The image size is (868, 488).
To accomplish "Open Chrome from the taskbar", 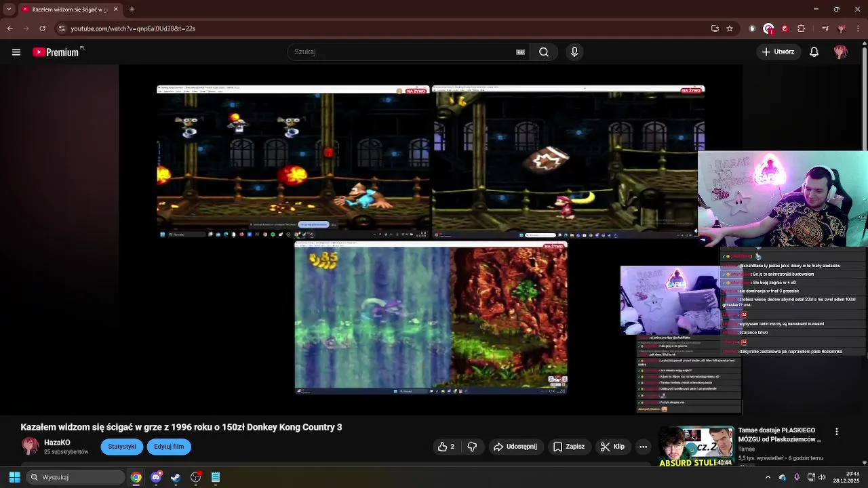I will (x=136, y=477).
